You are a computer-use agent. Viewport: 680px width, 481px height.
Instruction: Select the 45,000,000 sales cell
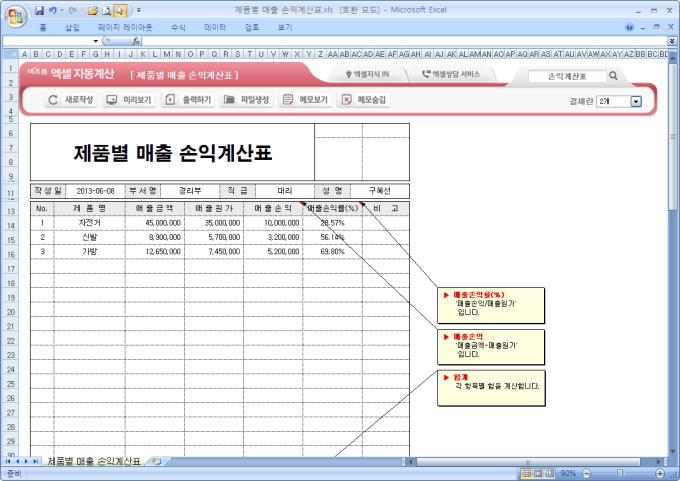click(155, 223)
